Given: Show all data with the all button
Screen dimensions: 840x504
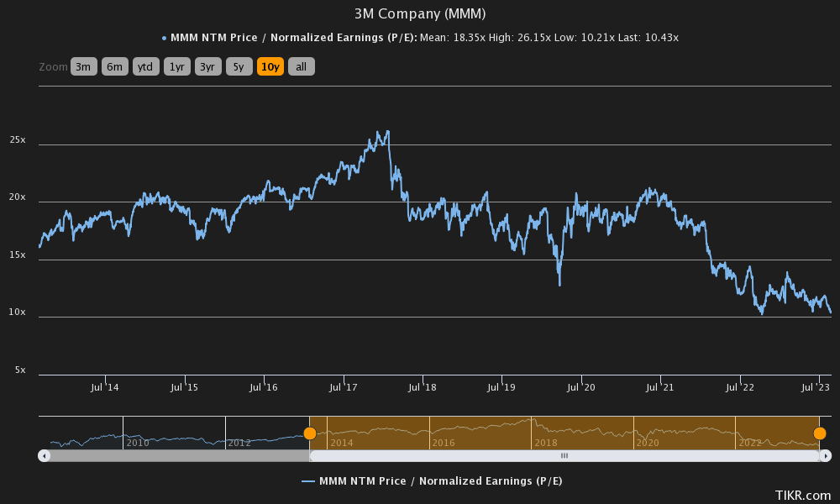Looking at the screenshot, I should [301, 66].
